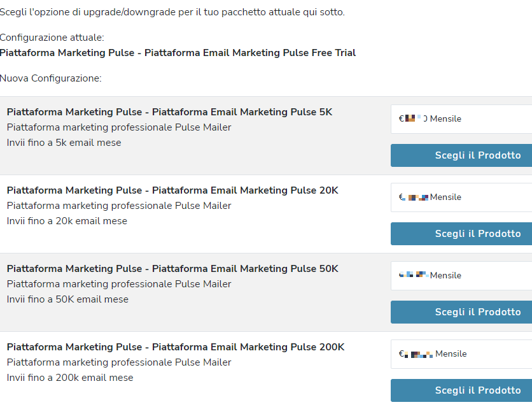Expand billing cycle dropdown for Pulse 50K
The width and height of the screenshot is (532, 414).
(461, 275)
